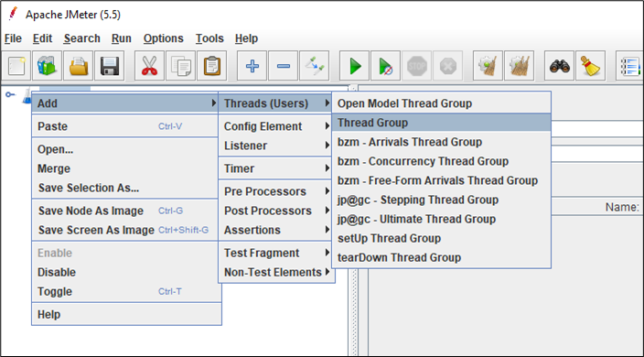Open the Templates icon in toolbar
The image size is (644, 357).
pos(48,66)
